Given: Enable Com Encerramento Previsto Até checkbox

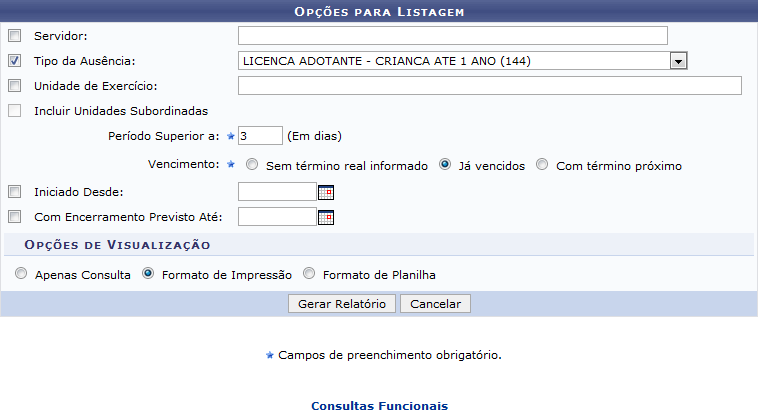Looking at the screenshot, I should pyautogui.click(x=14, y=217).
